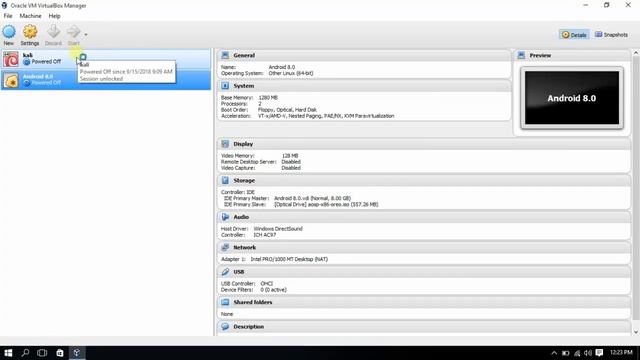
Task: Click the Android 8.0 VM OS icon
Action: tap(11, 80)
